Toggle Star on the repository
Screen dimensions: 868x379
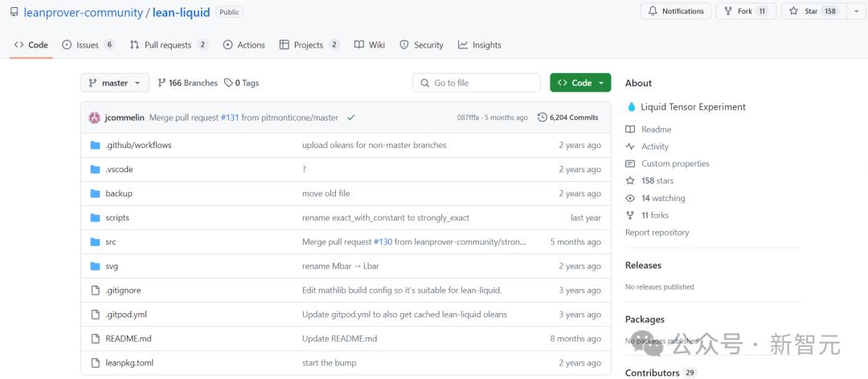pyautogui.click(x=805, y=11)
